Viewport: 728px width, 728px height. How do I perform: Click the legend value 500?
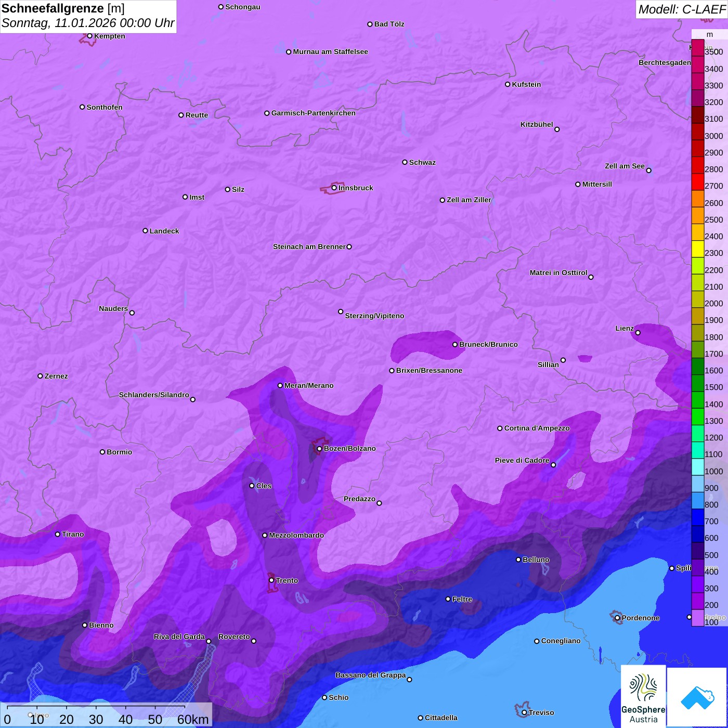(x=711, y=555)
